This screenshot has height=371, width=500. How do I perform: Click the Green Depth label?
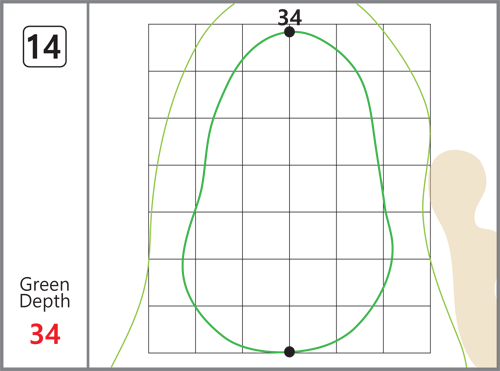[x=45, y=293]
